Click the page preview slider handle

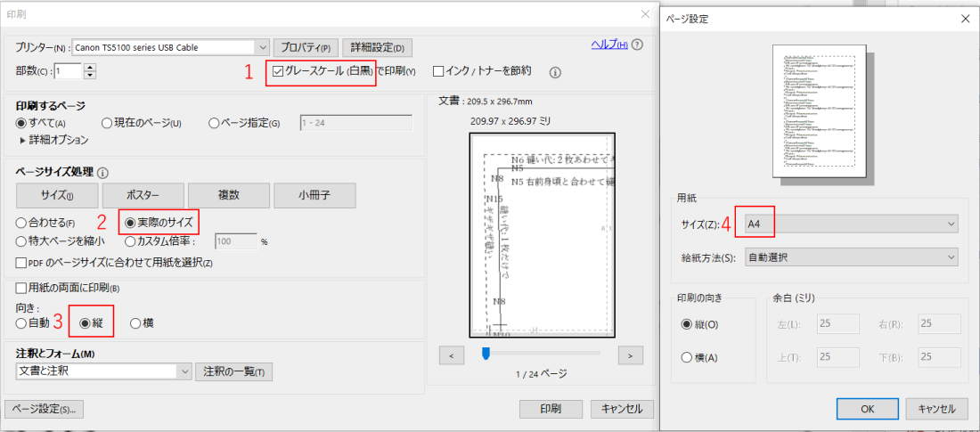486,355
